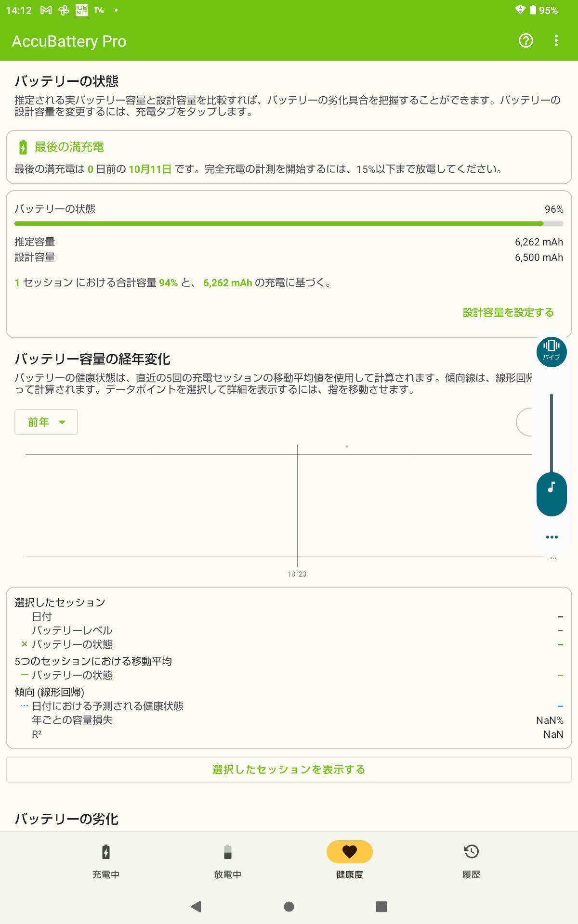Tap the バッテリー容量の経年変化 heading

click(x=92, y=359)
